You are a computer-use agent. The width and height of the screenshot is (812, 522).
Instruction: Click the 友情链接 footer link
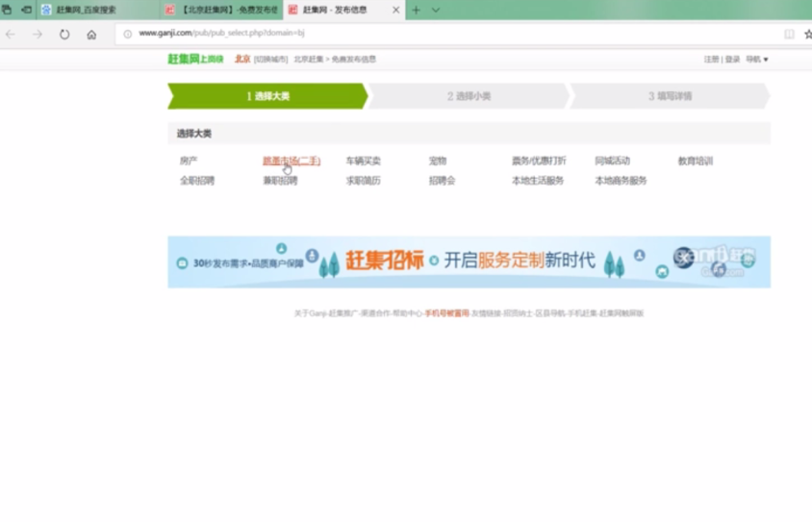tap(486, 313)
